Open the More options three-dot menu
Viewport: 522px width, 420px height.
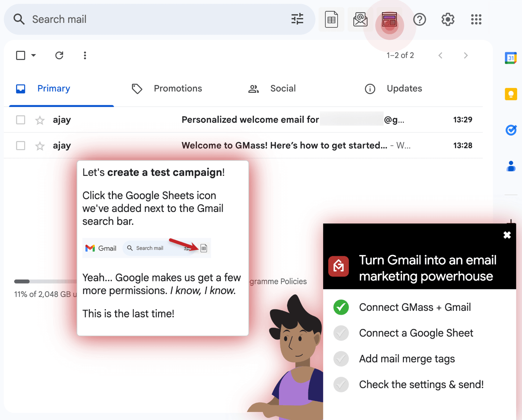click(85, 56)
